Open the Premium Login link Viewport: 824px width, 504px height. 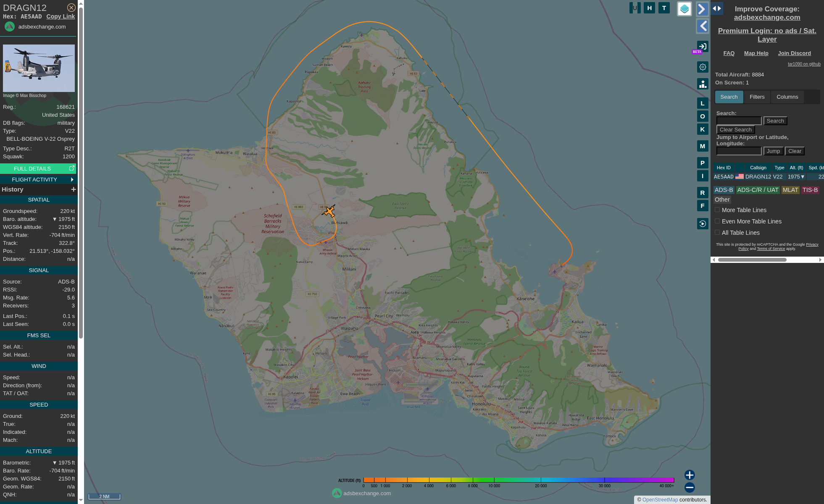pyautogui.click(x=767, y=35)
